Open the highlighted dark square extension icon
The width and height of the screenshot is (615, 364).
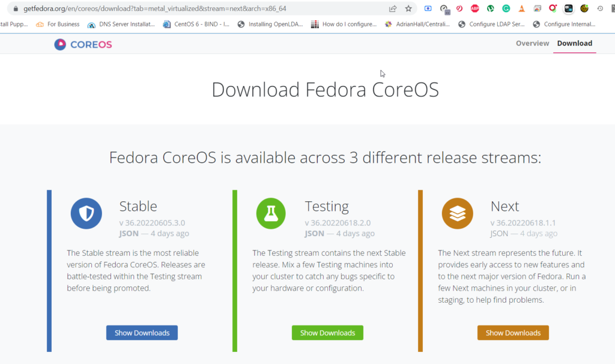(x=568, y=8)
